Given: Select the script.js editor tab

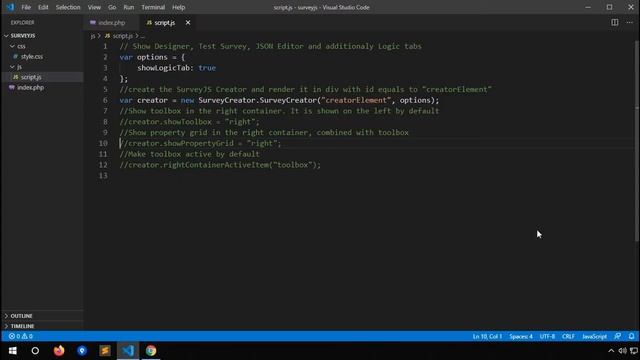Looking at the screenshot, I should [164, 23].
